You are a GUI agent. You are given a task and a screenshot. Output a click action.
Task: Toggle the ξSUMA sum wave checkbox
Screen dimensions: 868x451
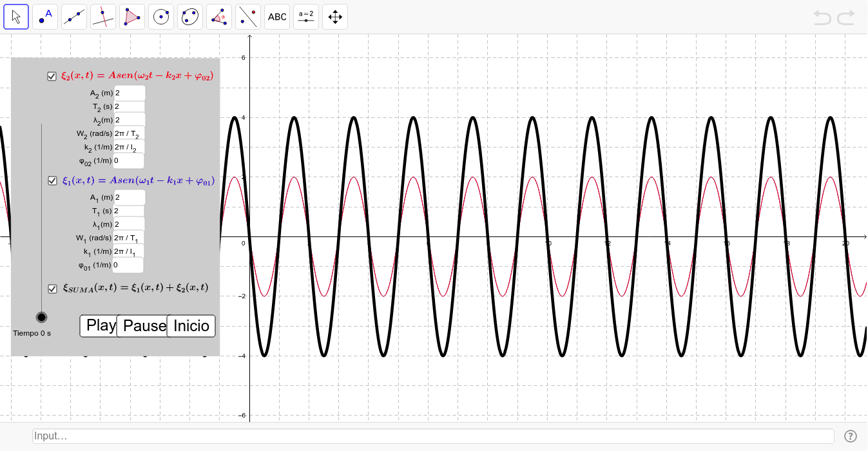tap(53, 289)
